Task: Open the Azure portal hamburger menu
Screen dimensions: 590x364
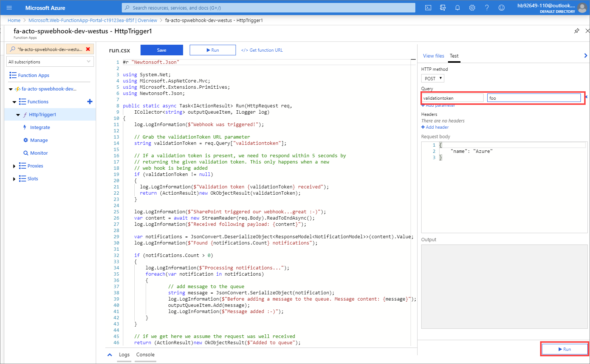Action: point(9,8)
